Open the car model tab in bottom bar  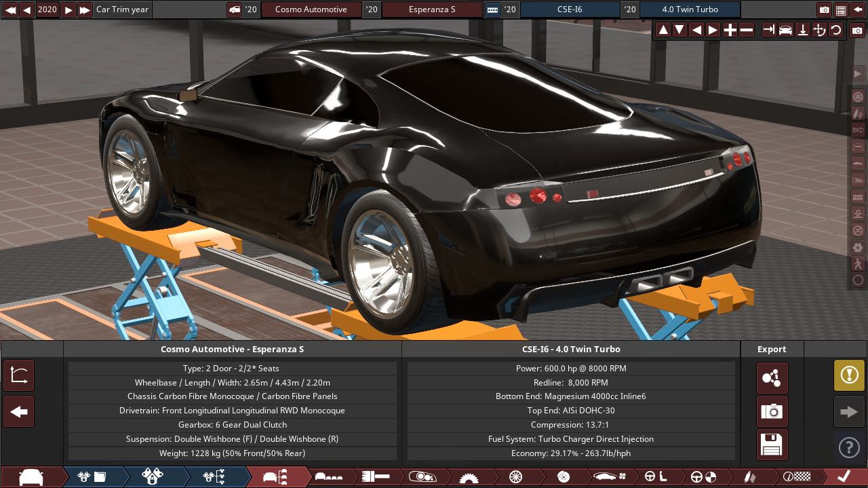[31, 476]
